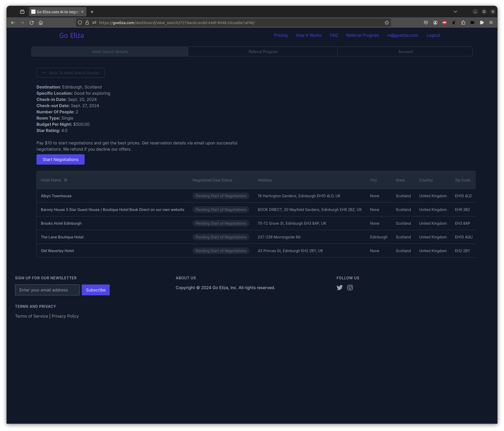504x431 pixels.
Task: Reload the current page
Action: 32,23
